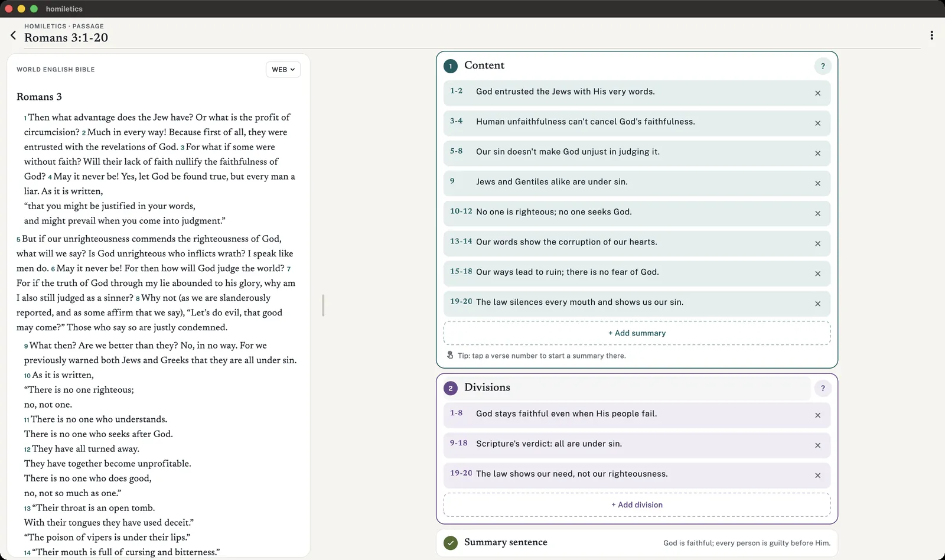Expand the Summary sentence section
Viewport: 945px width, 560px height.
coord(637,543)
